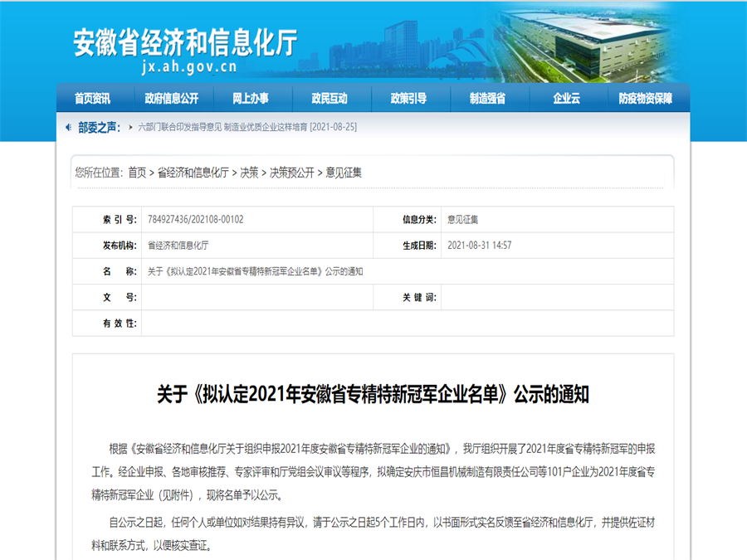Open 决策预公开 breadcrumb link
This screenshot has width=747, height=560.
(x=291, y=173)
